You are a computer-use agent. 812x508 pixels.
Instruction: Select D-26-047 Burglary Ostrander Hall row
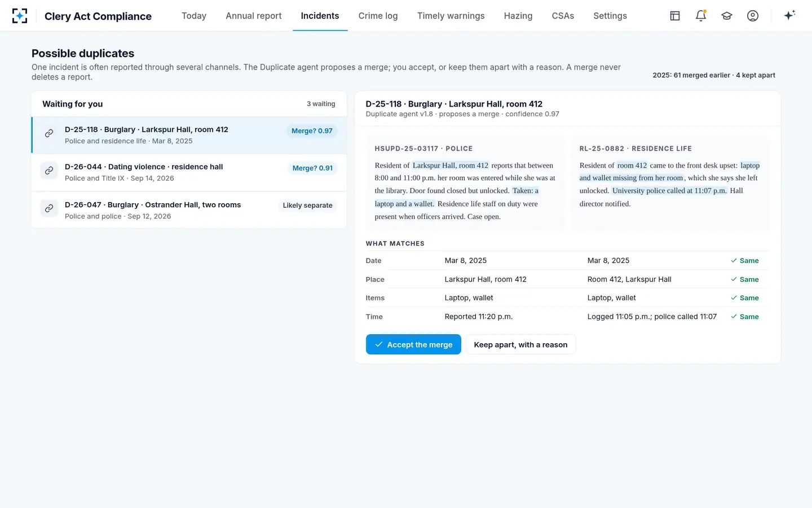pyautogui.click(x=189, y=210)
